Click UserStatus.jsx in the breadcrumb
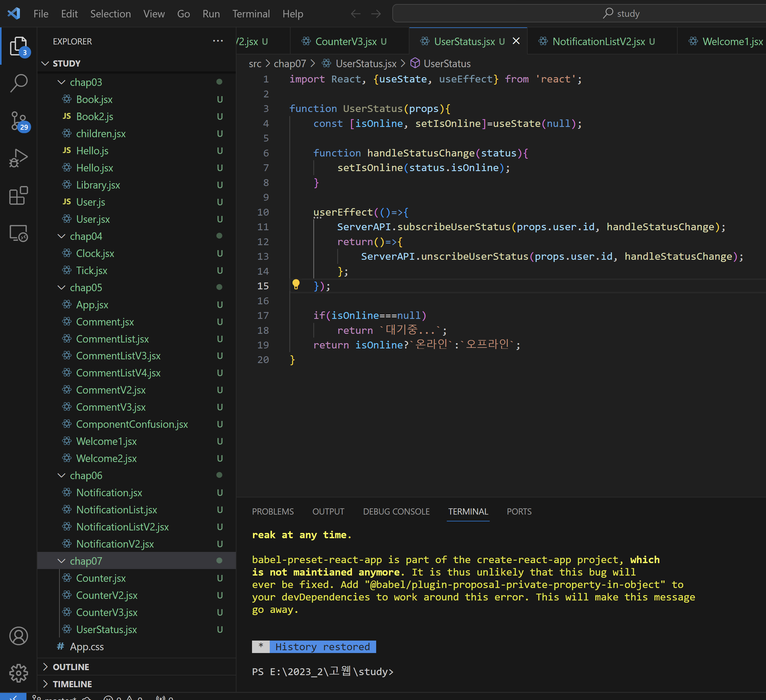The height and width of the screenshot is (700, 766). click(359, 63)
